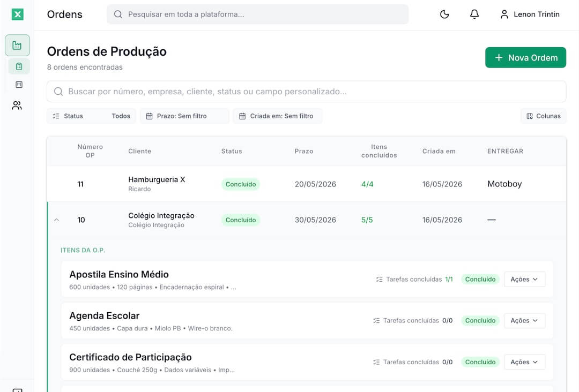The image size is (579, 392).
Task: Click the Ordens page title in header
Action: [x=65, y=14]
